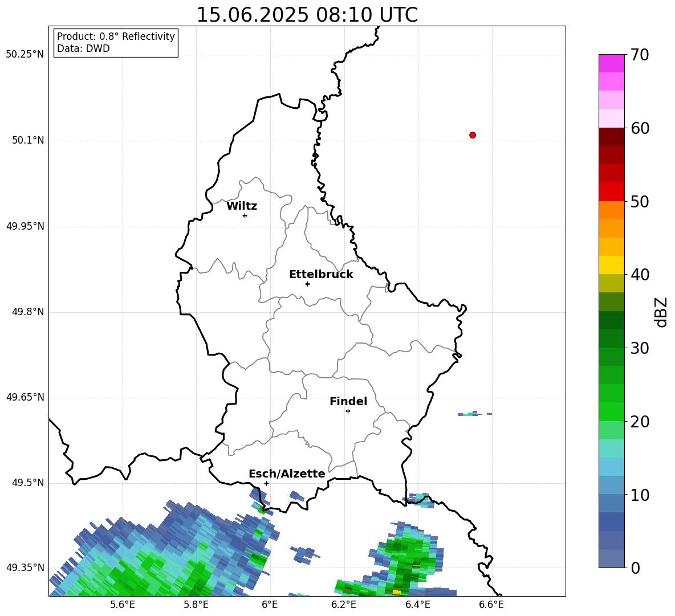675x616 pixels.
Task: Click the light blue colorbar segment near 13
Action: tap(611, 467)
